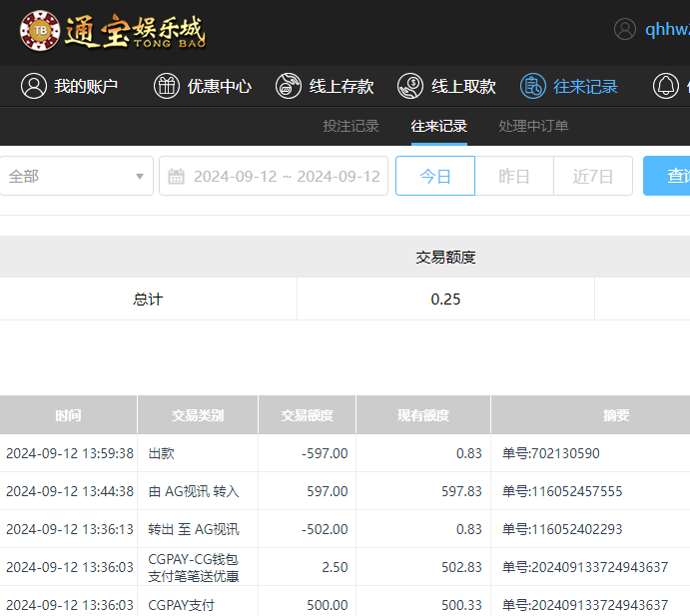Switch to the 投注记录 tab

(350, 127)
